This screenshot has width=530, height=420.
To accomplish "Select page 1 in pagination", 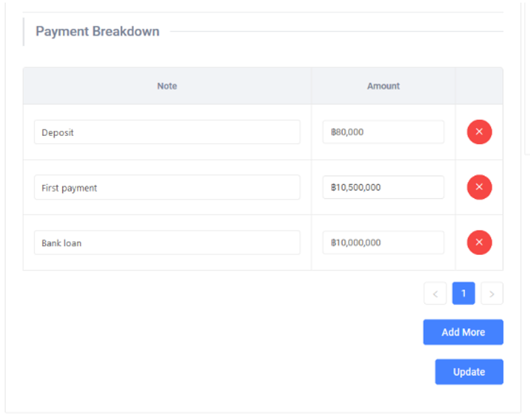I will [463, 293].
